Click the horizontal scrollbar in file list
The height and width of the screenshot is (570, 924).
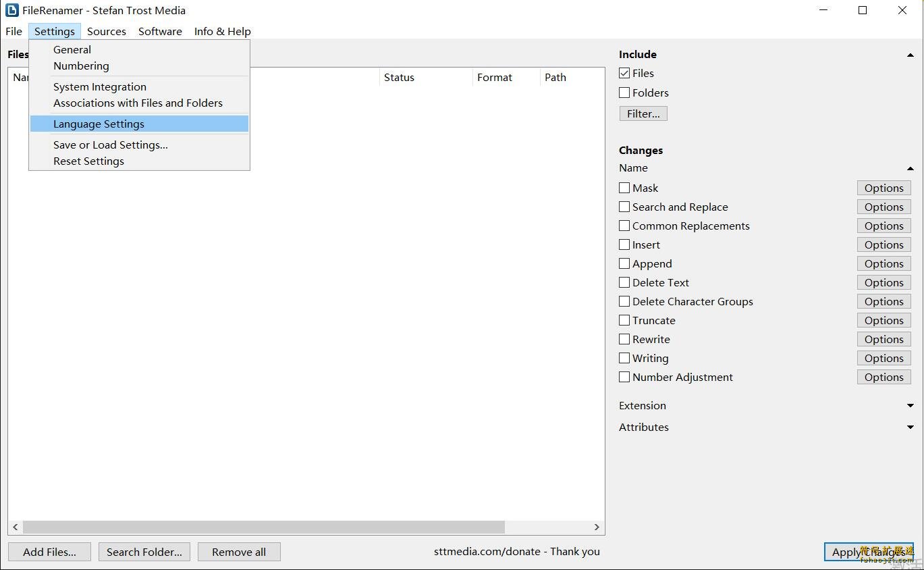click(x=263, y=527)
